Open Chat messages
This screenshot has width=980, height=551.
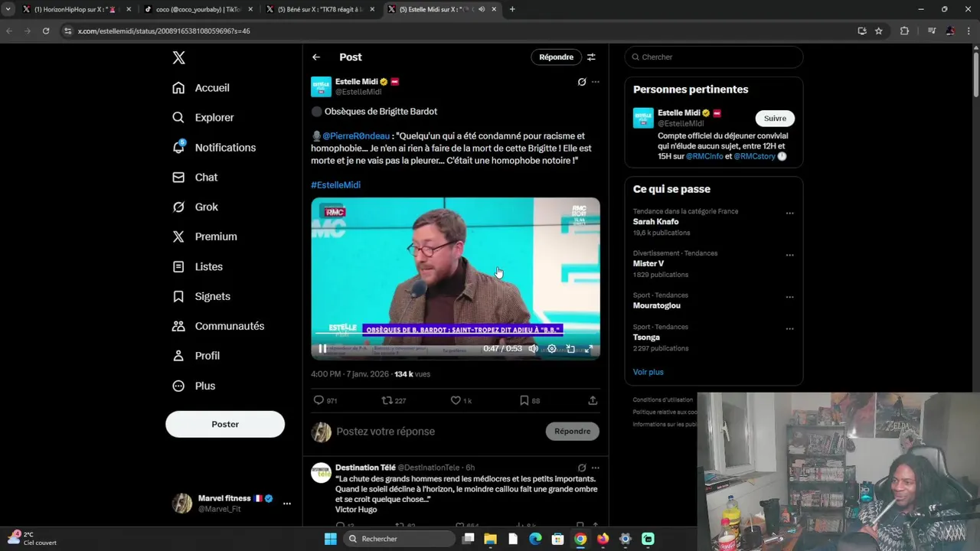pos(195,178)
